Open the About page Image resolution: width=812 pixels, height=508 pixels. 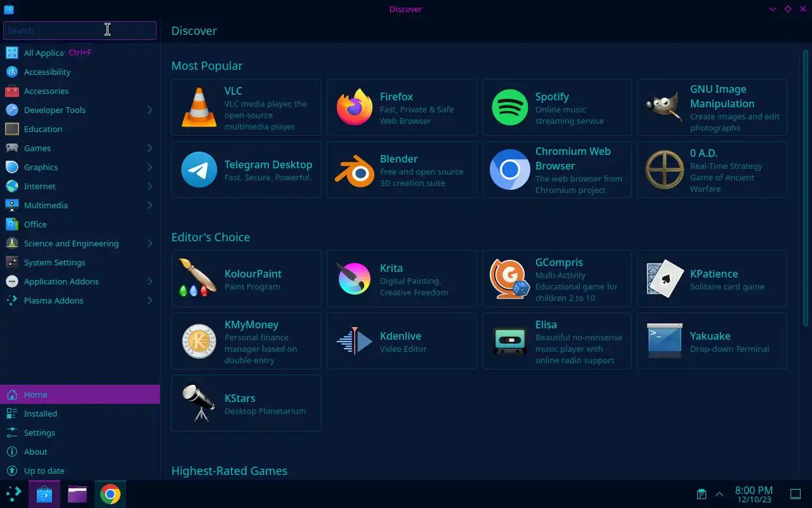(80, 451)
